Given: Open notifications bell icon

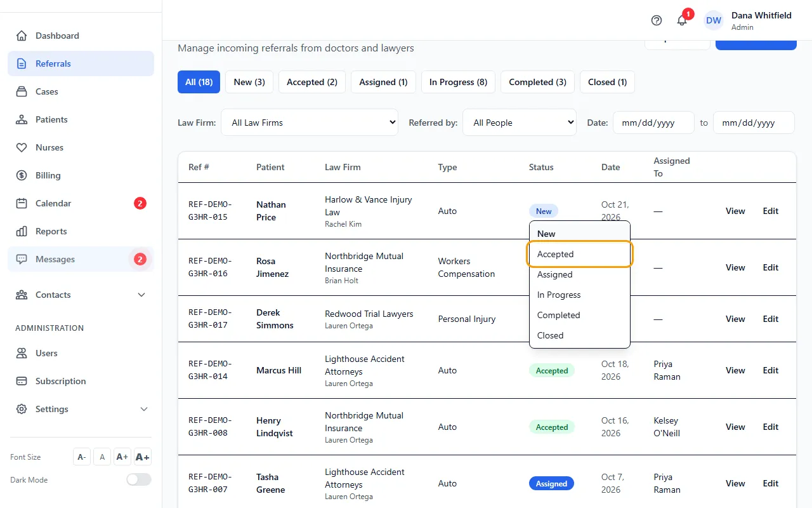Looking at the screenshot, I should pyautogui.click(x=682, y=20).
